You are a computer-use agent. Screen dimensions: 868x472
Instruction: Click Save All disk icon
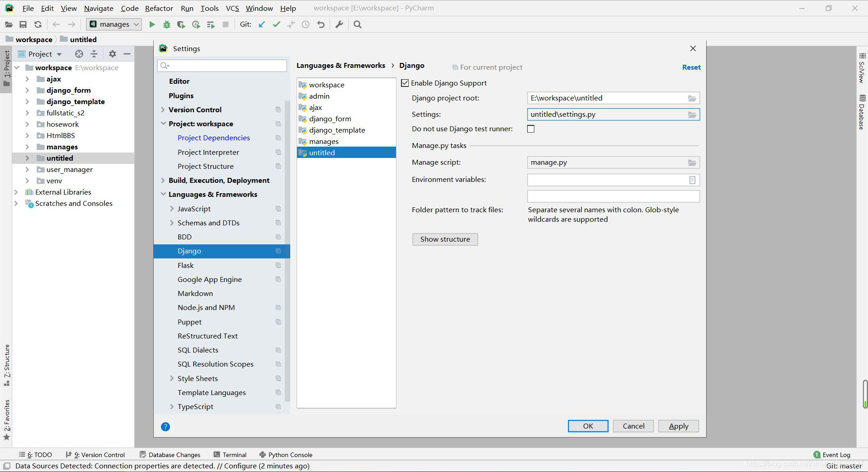pyautogui.click(x=23, y=24)
